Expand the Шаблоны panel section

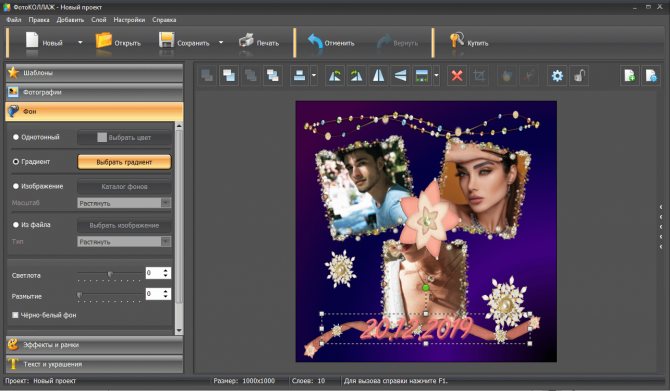[x=94, y=73]
